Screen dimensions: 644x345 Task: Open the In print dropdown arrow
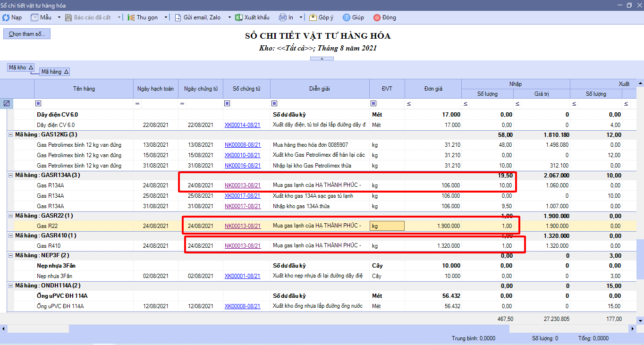tap(301, 17)
